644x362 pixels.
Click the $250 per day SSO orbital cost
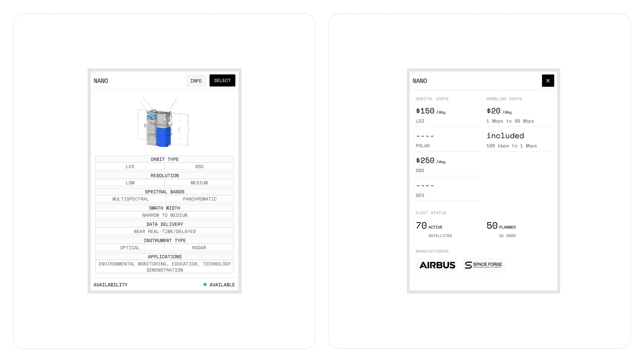431,161
